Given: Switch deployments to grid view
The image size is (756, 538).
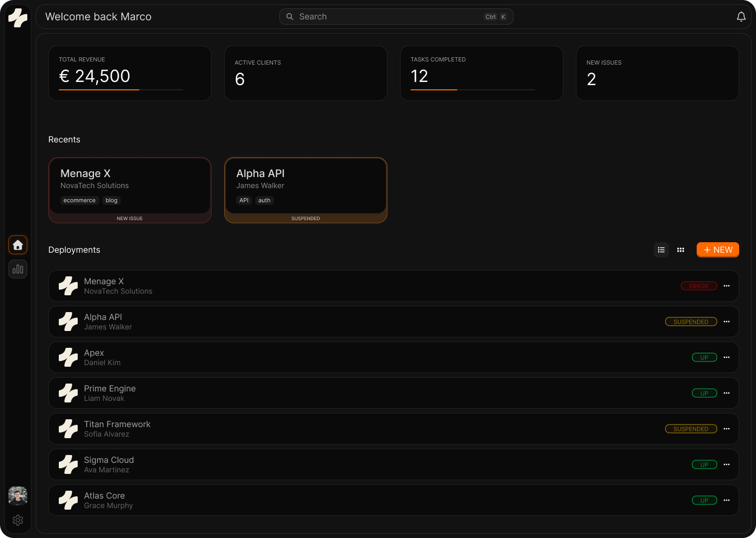Looking at the screenshot, I should [680, 250].
